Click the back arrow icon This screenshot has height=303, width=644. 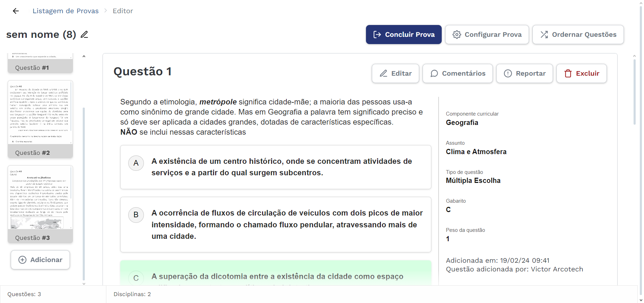pos(16,11)
